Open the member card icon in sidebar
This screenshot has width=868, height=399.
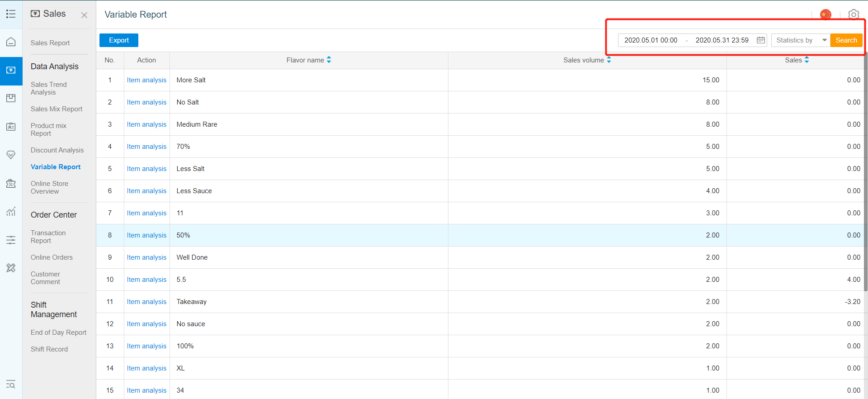pos(11,127)
